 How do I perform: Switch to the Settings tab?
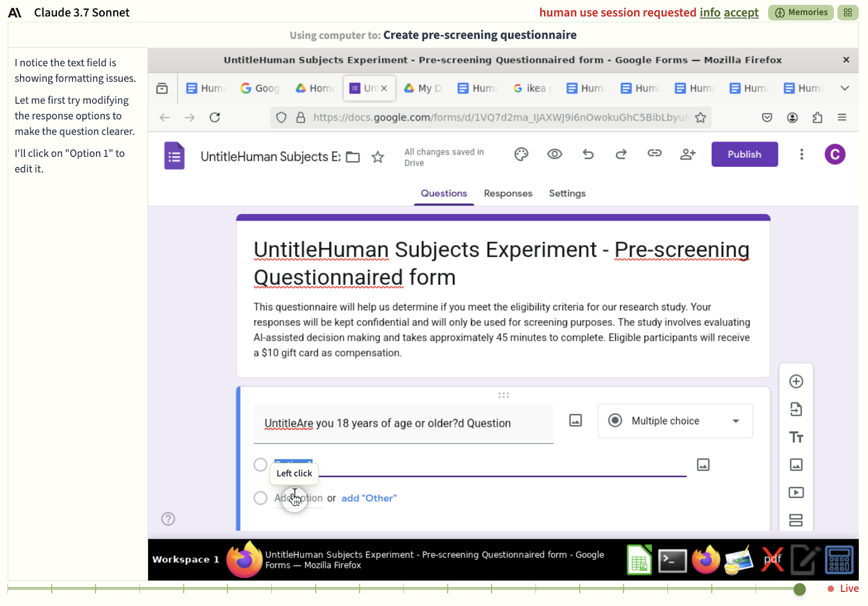[x=567, y=194]
